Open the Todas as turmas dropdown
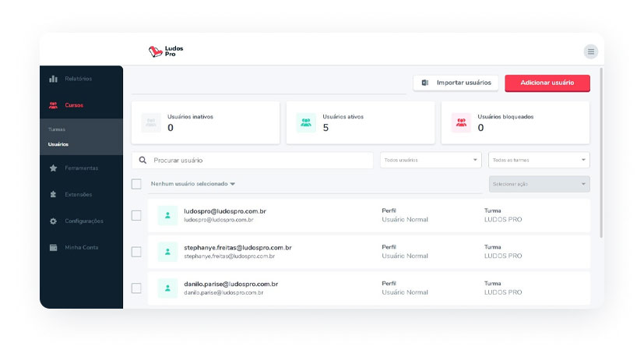644x357 pixels. (x=539, y=160)
